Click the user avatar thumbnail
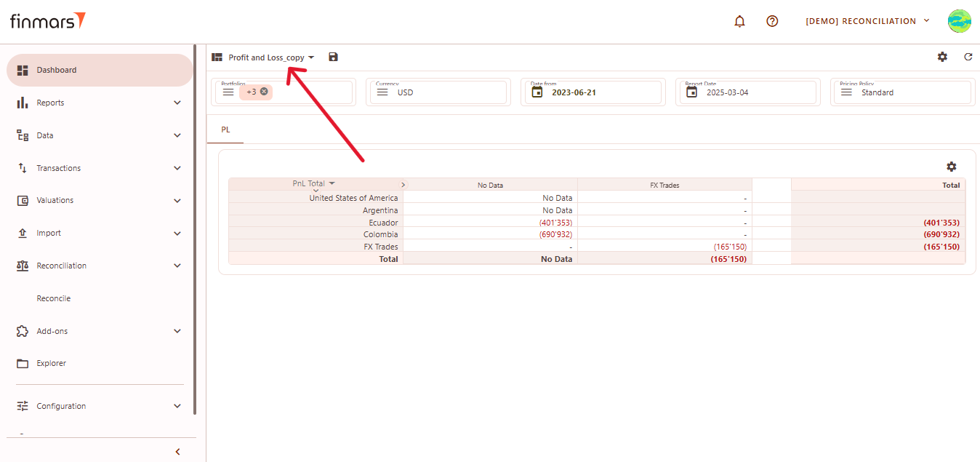This screenshot has width=980, height=462. point(959,21)
